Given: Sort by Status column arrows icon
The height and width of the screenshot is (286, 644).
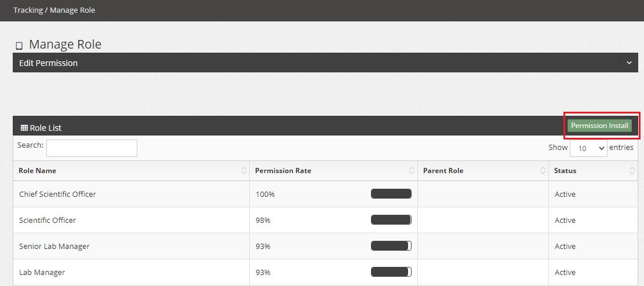Looking at the screenshot, I should tap(632, 171).
